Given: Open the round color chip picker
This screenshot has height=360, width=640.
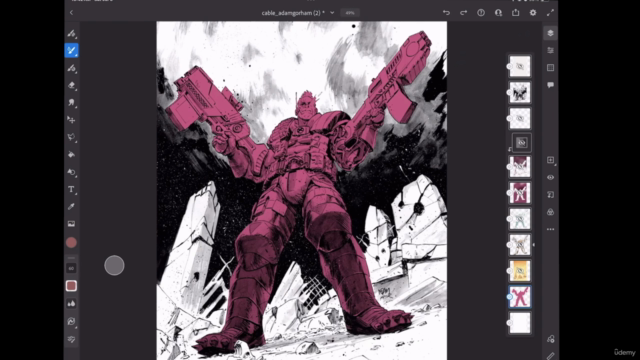Looking at the screenshot, I should point(71,242).
